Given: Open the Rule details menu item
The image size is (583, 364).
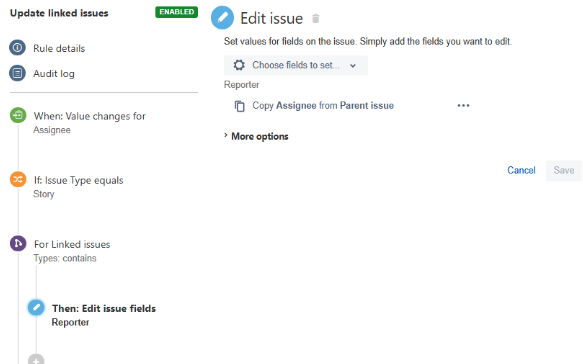Looking at the screenshot, I should pos(59,48).
